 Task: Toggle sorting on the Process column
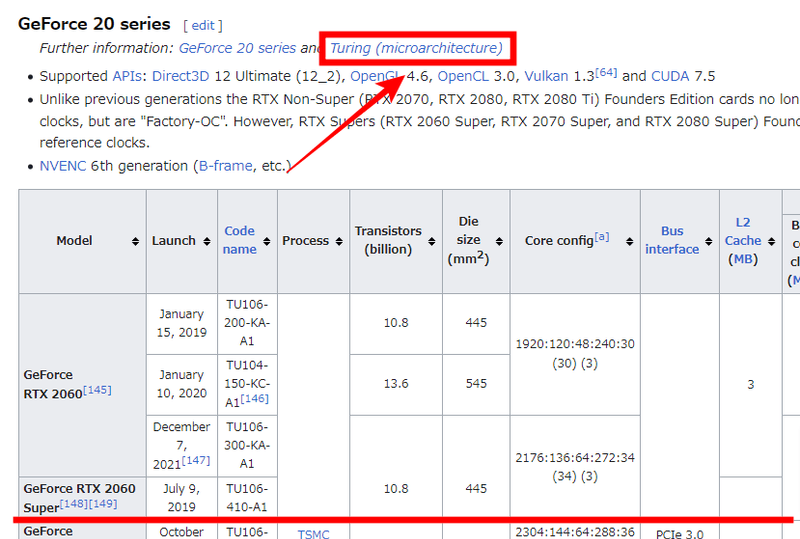[339, 242]
